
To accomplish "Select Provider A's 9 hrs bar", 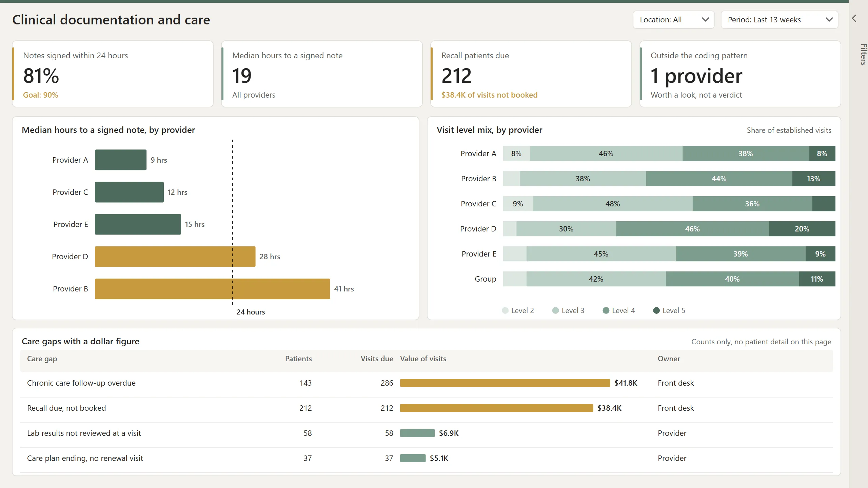I will point(121,160).
